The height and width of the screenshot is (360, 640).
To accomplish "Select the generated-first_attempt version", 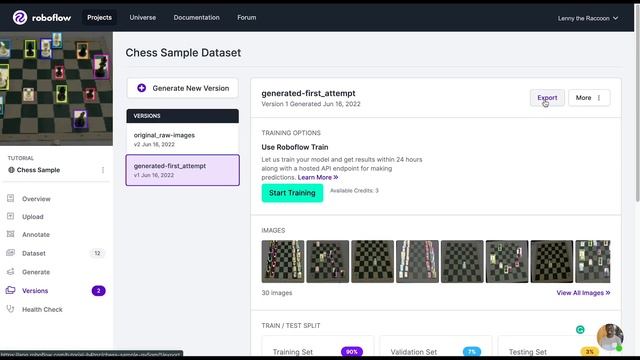I will click(x=182, y=170).
